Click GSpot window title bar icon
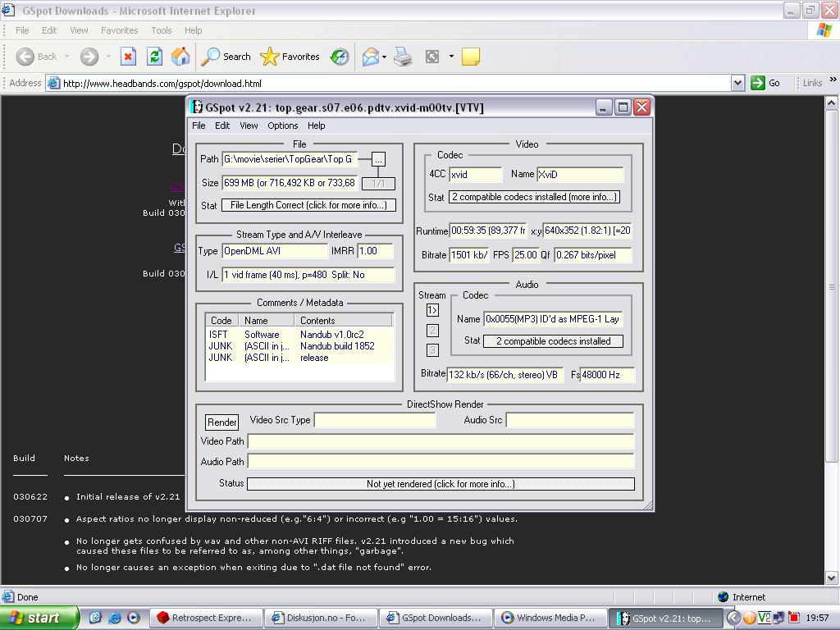The image size is (840, 630). point(198,107)
